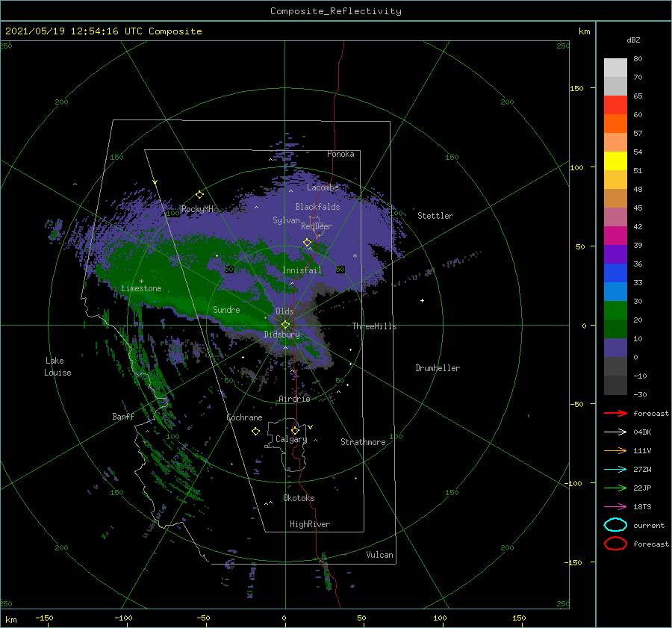672x628 pixels.
Task: Click the Calgary label
Action: pyautogui.click(x=291, y=439)
